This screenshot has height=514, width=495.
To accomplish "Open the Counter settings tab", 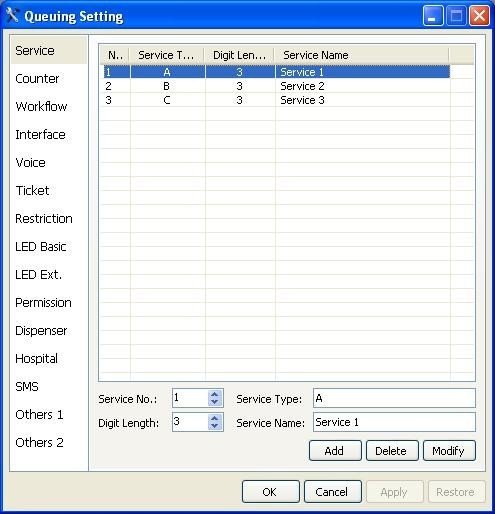I will (37, 79).
